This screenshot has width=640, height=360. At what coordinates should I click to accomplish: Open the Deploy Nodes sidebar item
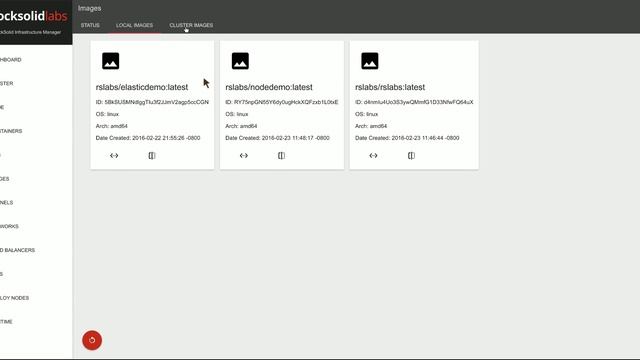click(15, 298)
